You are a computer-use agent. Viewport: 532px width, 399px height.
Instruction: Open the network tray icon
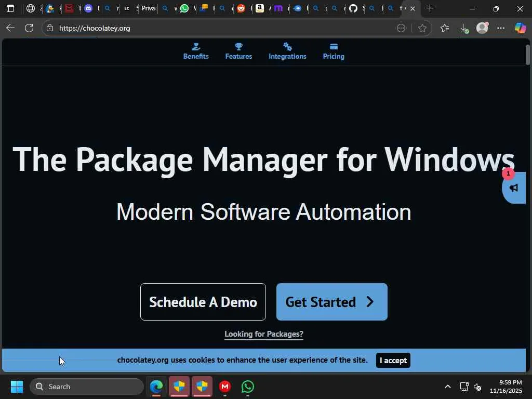click(464, 387)
